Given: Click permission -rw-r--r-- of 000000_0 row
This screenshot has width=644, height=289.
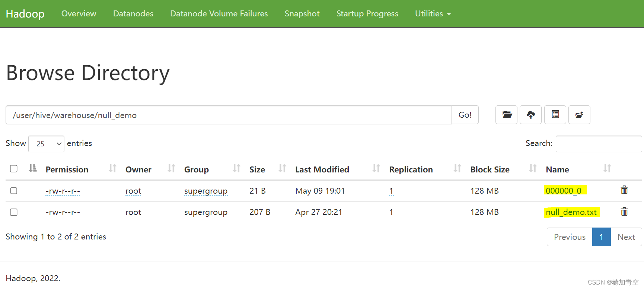Looking at the screenshot, I should tap(63, 191).
